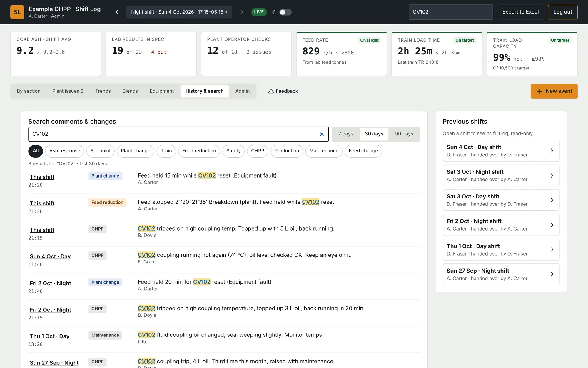This screenshot has width=588, height=368.
Task: Filter results by Feed reduction chip
Action: (x=199, y=151)
